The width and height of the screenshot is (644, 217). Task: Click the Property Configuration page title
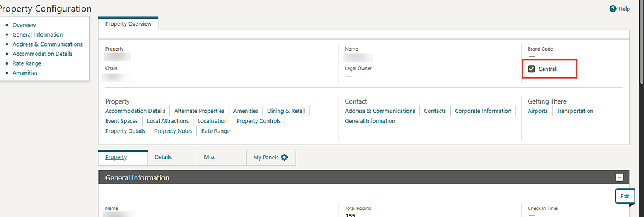point(45,8)
